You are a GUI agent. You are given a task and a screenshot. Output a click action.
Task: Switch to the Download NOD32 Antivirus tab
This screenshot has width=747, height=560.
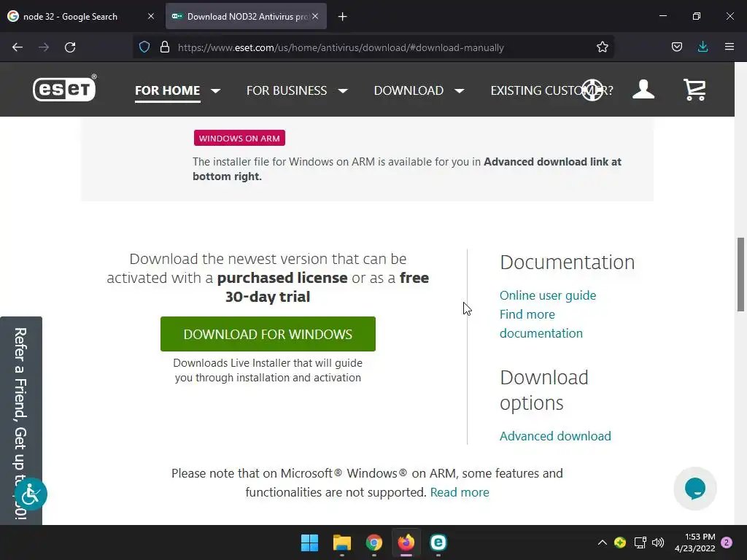coord(246,16)
